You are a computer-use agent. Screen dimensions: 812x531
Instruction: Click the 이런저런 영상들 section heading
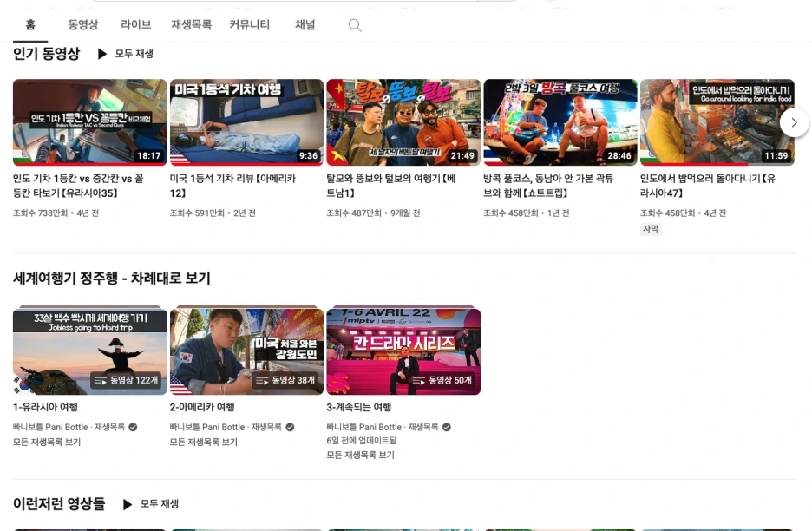pos(59,503)
